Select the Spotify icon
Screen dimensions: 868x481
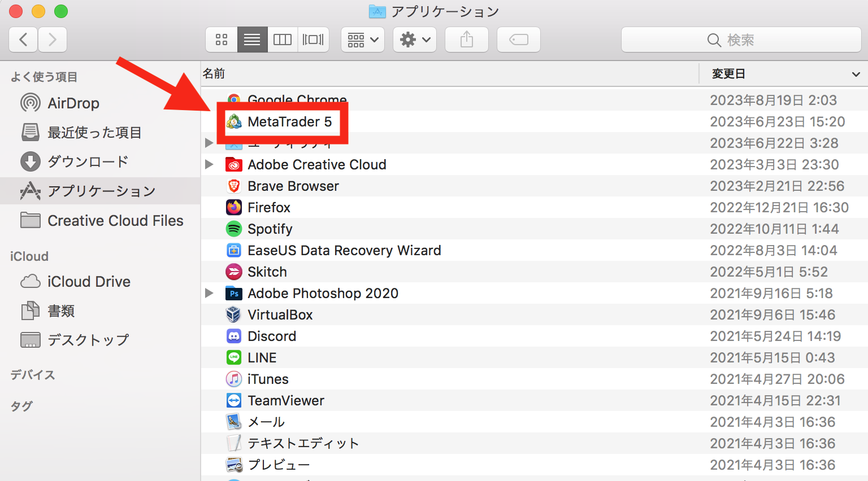click(234, 229)
